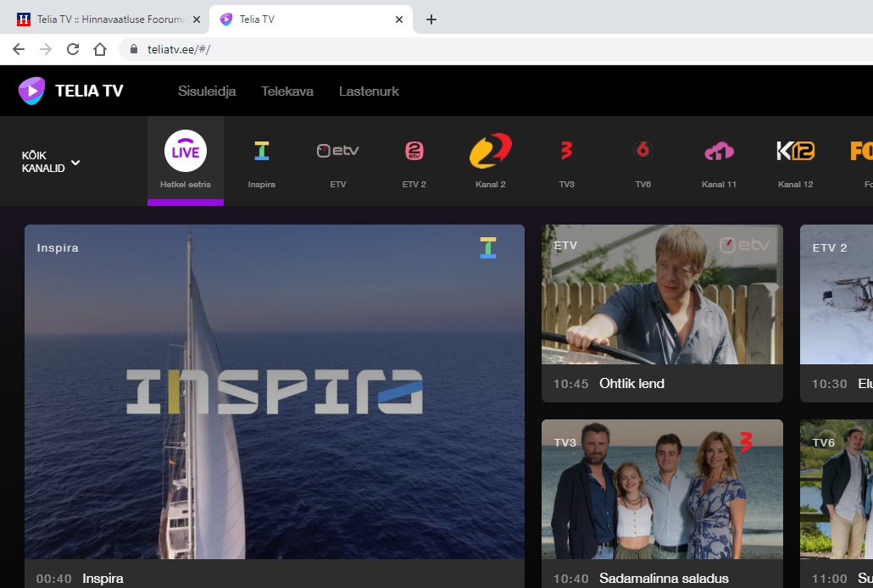Image resolution: width=873 pixels, height=588 pixels.
Task: Expand the Kõik kanalid dropdown
Action: pos(51,162)
